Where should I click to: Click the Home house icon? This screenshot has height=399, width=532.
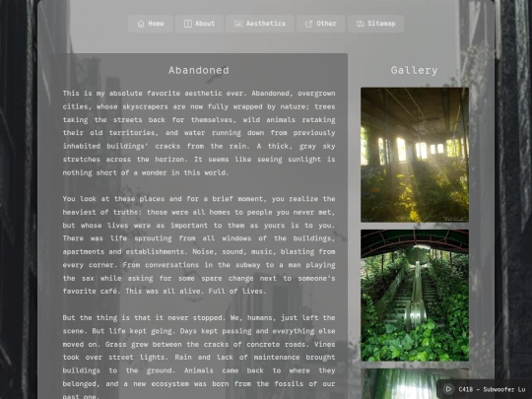click(141, 24)
